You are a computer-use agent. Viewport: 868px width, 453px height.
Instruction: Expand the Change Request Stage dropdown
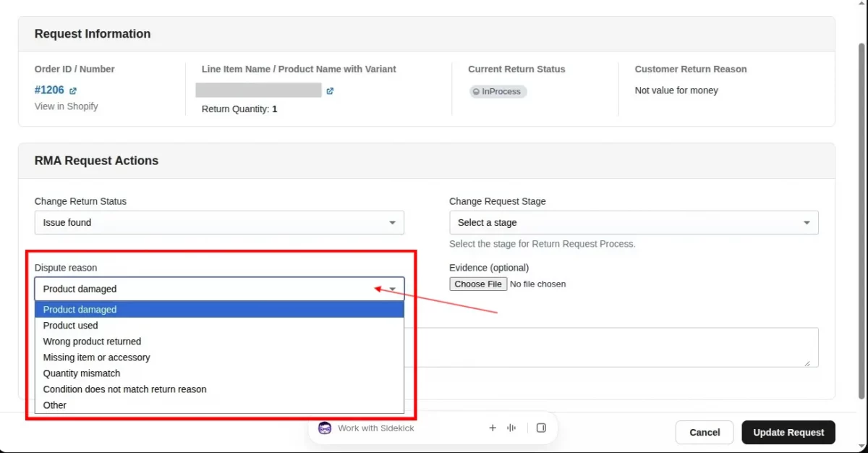coord(634,223)
